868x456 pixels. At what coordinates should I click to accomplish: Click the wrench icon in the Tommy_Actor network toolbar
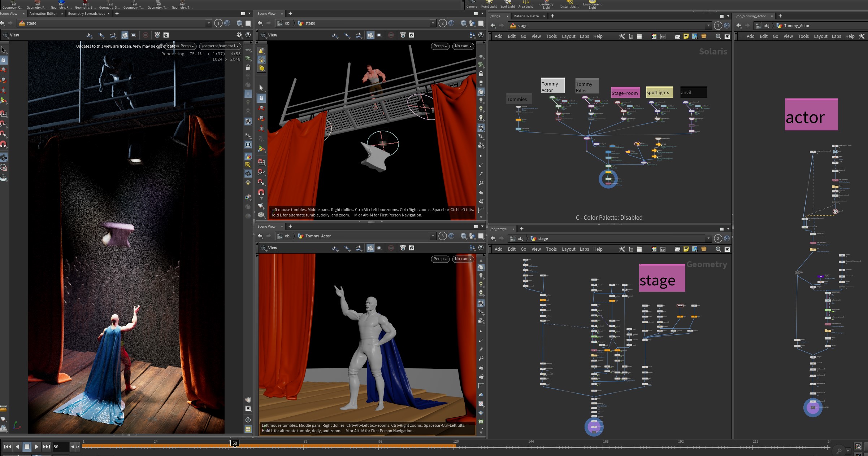click(x=862, y=36)
